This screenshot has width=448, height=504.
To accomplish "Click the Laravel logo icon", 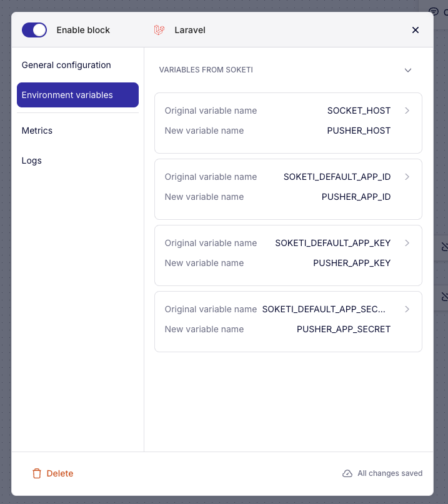I will pos(159,30).
